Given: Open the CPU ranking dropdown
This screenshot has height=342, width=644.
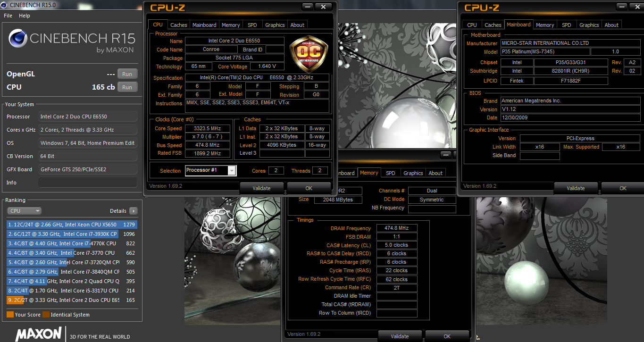Looking at the screenshot, I should point(25,211).
